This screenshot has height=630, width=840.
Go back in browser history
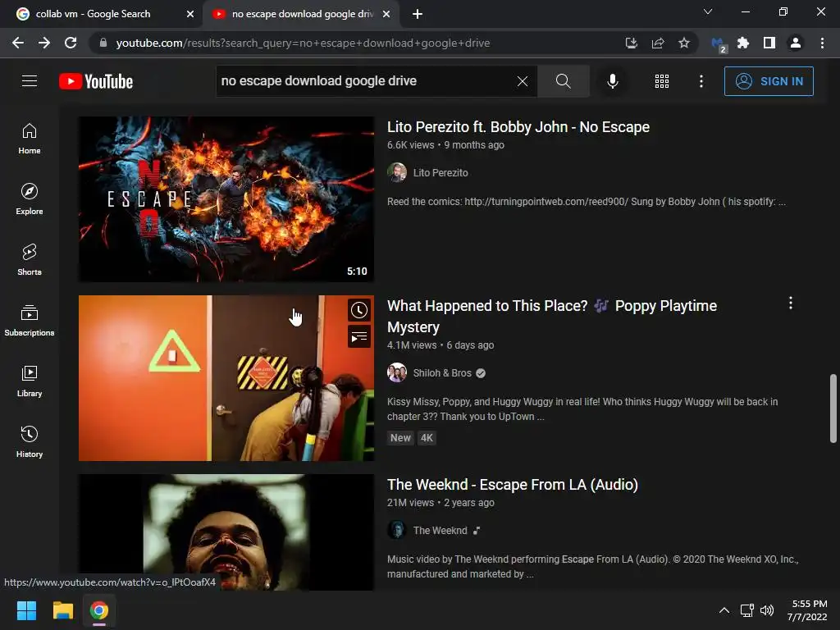18,43
